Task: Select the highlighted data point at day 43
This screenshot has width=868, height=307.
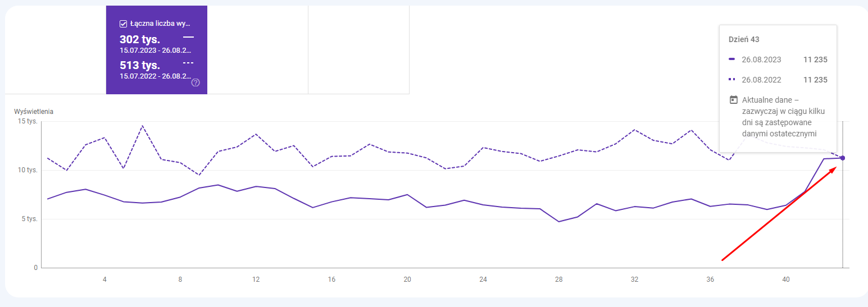Action: (x=842, y=158)
